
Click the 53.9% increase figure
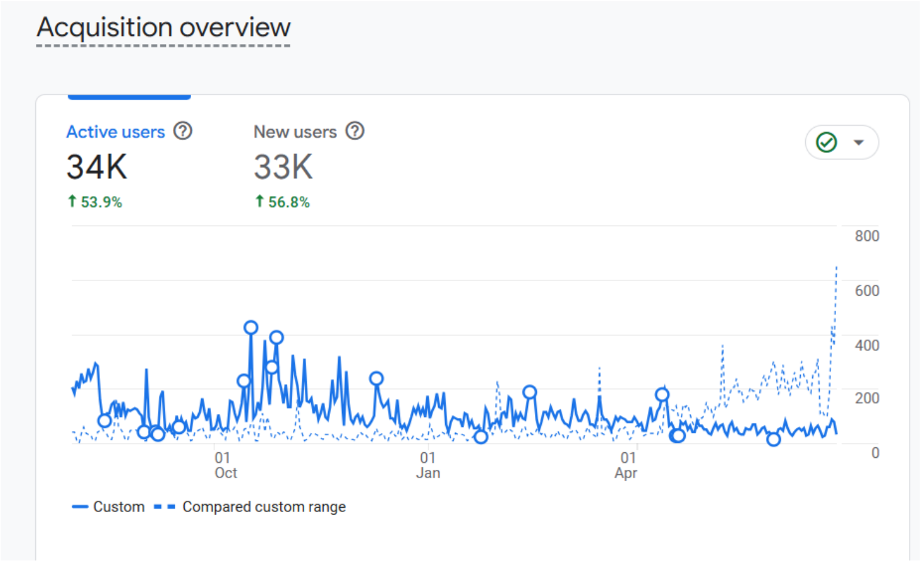(95, 202)
